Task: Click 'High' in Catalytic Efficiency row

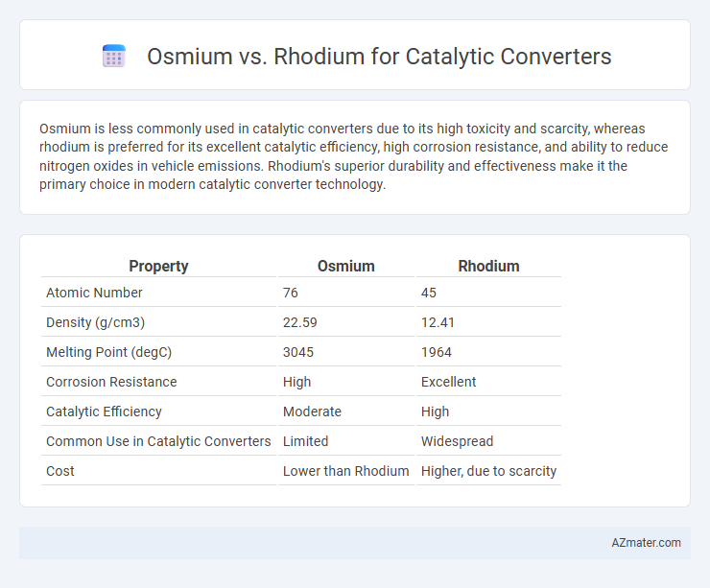Action: click(x=435, y=412)
